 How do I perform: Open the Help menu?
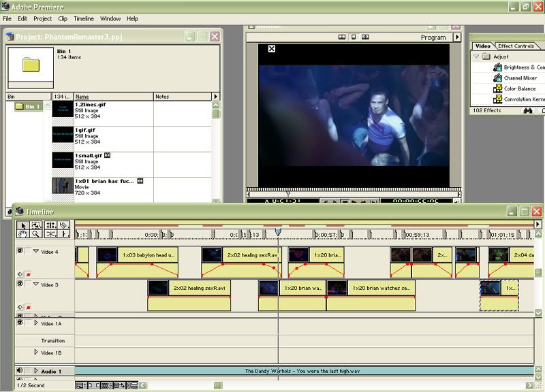point(132,19)
